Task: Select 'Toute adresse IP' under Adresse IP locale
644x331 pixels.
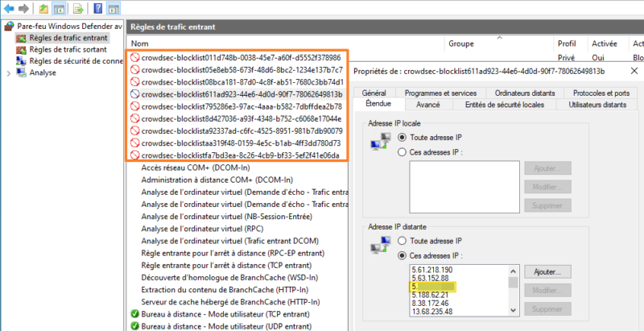Action: tap(402, 137)
